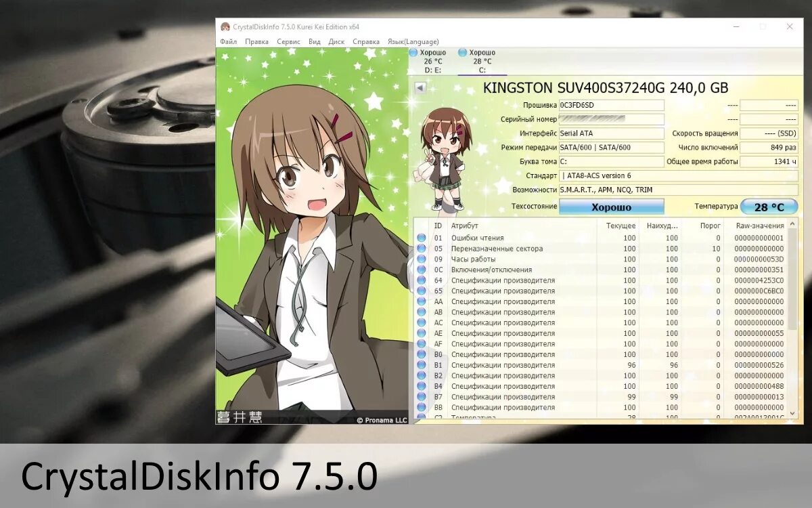
Task: Click status icon of attribute B2
Action: pos(422,375)
